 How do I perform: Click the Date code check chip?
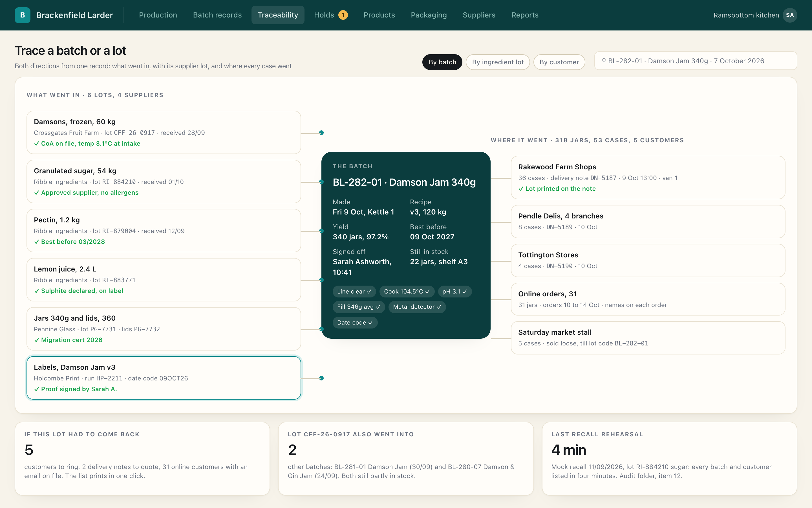point(355,323)
